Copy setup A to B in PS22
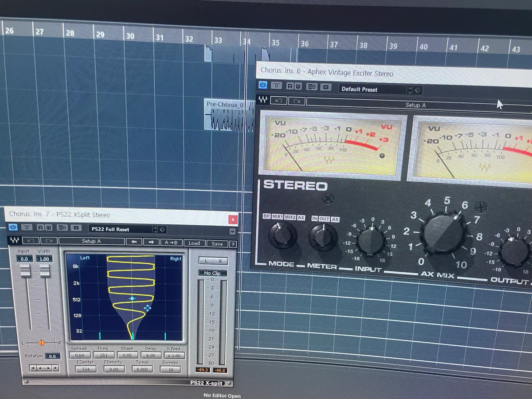The height and width of the screenshot is (399, 532). pyautogui.click(x=171, y=243)
